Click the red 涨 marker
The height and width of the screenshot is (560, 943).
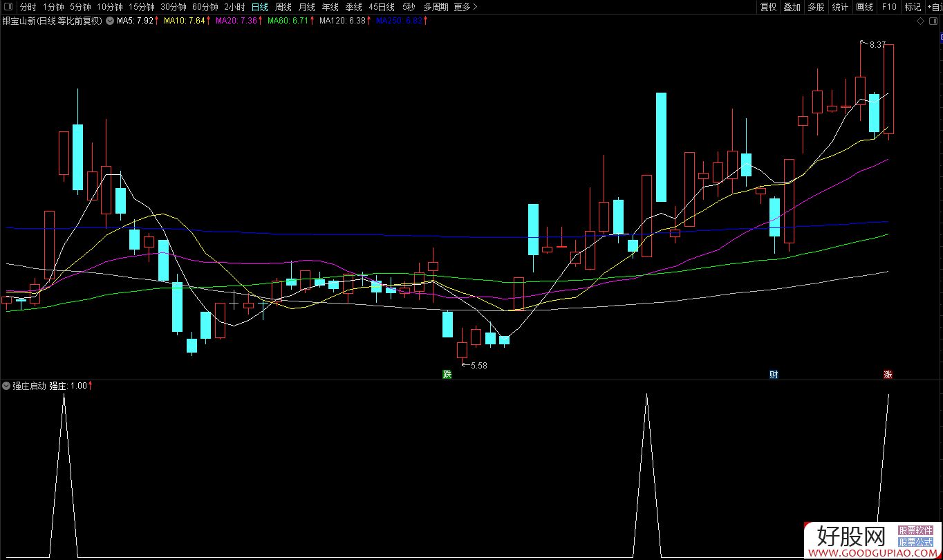[x=888, y=375]
